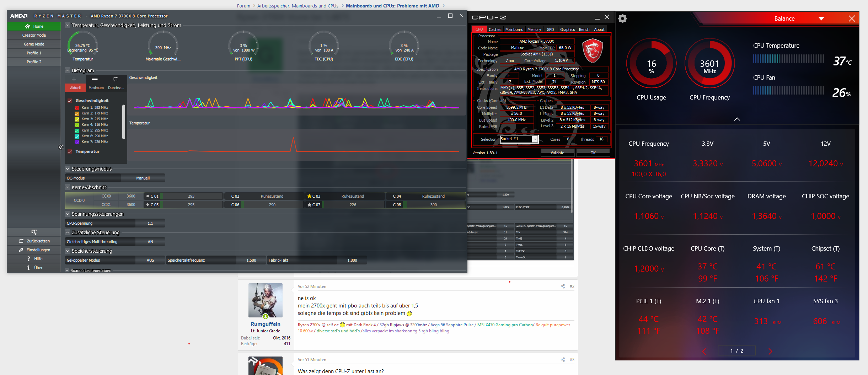The image size is (868, 375).
Task: Go to next page in MSI panel
Action: 770,351
